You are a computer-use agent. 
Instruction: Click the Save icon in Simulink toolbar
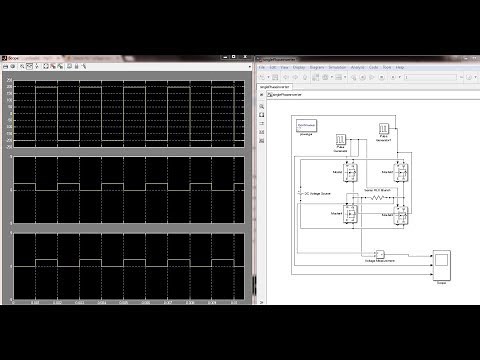[275, 77]
